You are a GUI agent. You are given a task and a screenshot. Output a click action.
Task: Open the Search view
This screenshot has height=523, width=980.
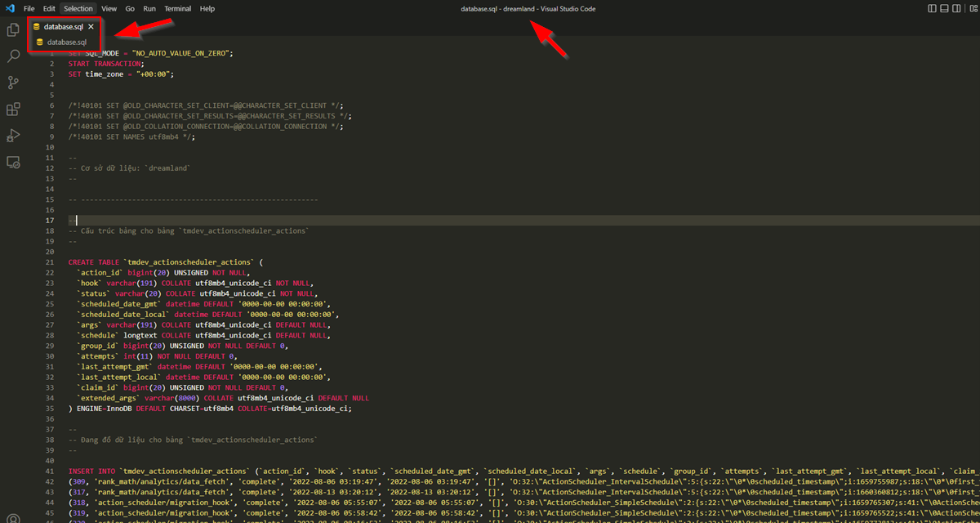coord(12,56)
